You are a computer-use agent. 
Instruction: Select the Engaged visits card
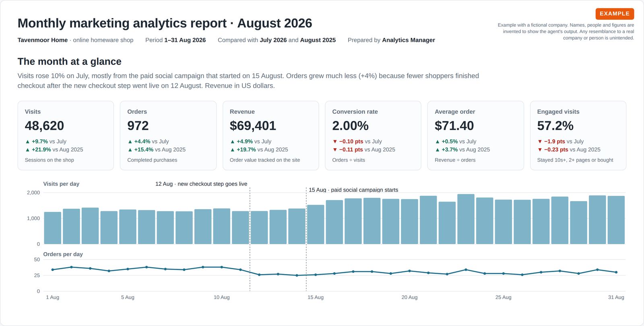pos(578,135)
